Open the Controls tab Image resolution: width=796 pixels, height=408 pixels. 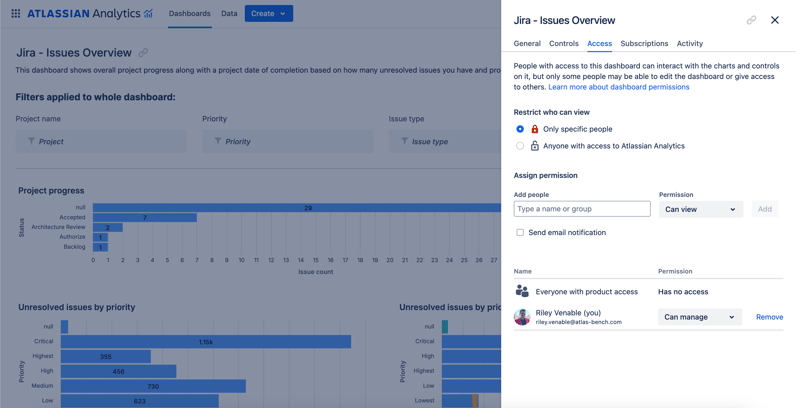[563, 44]
